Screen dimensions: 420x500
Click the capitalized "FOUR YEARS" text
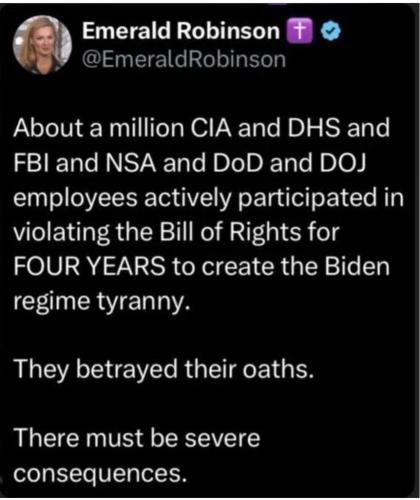pos(89,267)
